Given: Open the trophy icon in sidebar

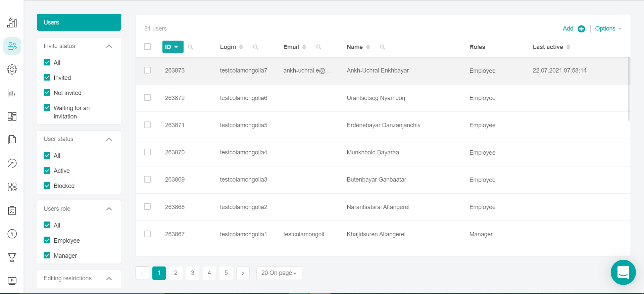Looking at the screenshot, I should (x=12, y=257).
